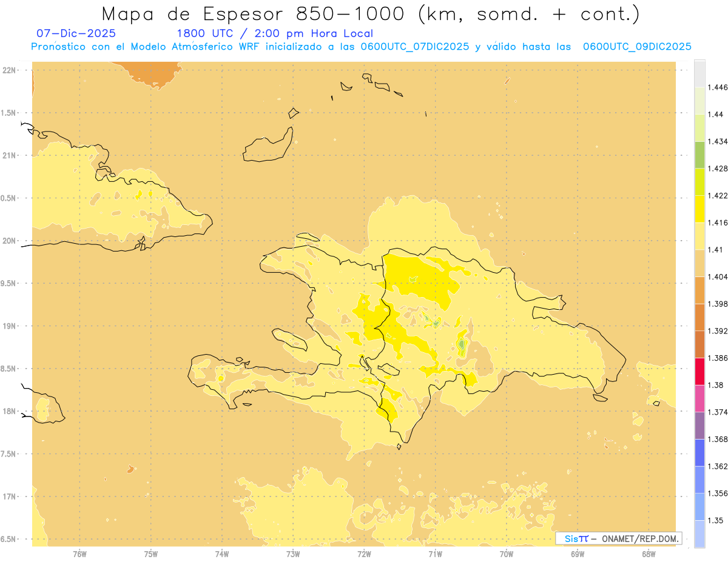This screenshot has height=562, width=728.
Task: Click the 76W longitude label
Action: click(x=79, y=554)
